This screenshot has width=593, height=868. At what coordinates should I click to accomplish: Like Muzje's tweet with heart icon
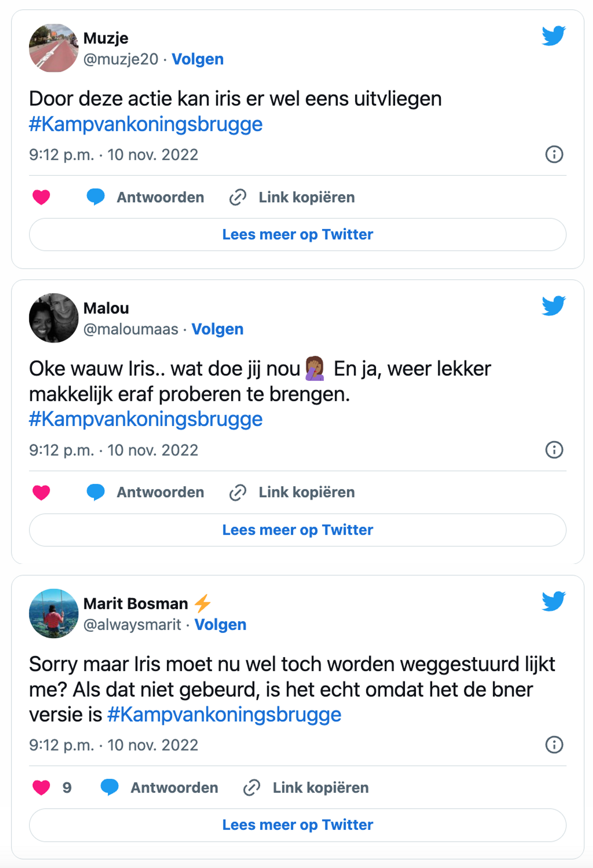click(x=41, y=197)
